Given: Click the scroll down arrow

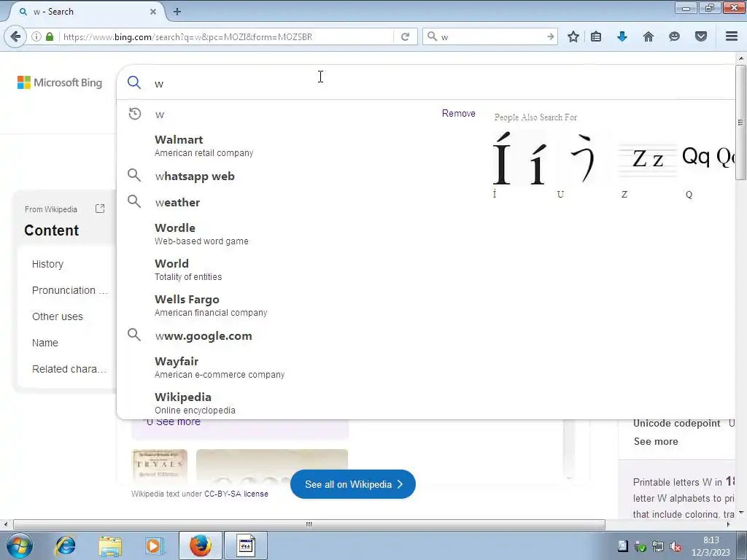Looking at the screenshot, I should (x=740, y=513).
